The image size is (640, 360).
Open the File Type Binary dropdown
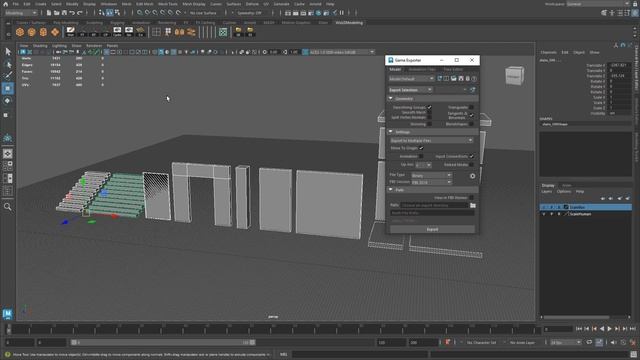point(431,176)
